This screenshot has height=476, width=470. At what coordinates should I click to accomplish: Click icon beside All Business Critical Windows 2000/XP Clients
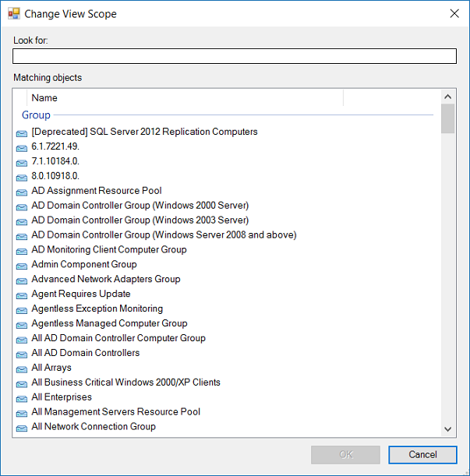[22, 384]
